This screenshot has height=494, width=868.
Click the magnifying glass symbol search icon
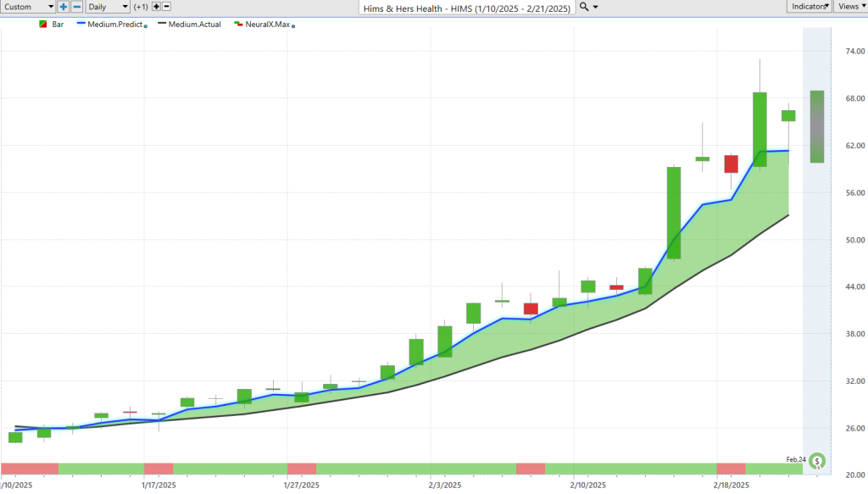tap(584, 7)
